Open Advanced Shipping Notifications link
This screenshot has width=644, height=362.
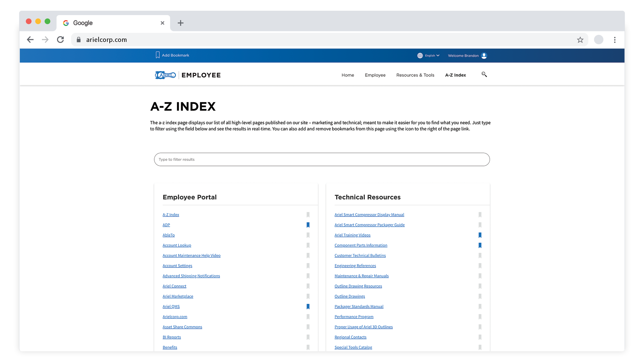tap(191, 276)
